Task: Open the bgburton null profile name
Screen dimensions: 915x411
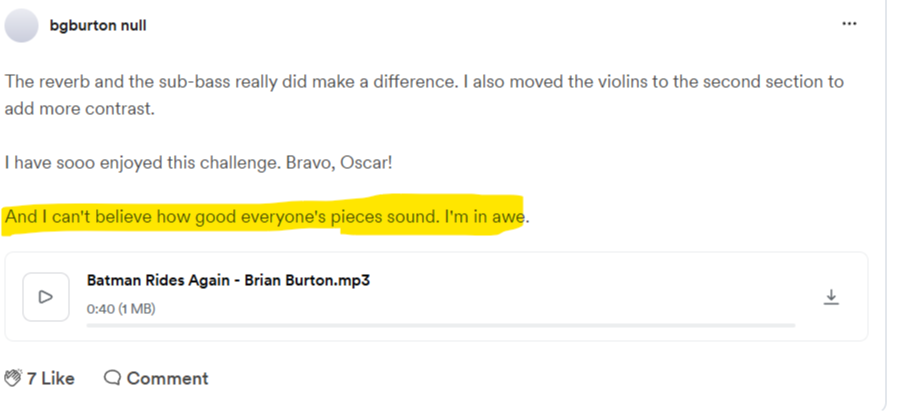Action: coord(98,25)
